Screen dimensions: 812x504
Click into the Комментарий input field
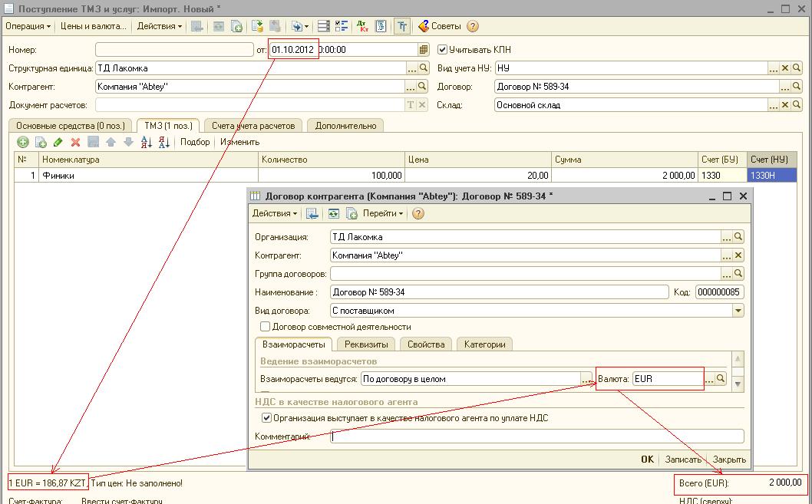[x=537, y=436]
